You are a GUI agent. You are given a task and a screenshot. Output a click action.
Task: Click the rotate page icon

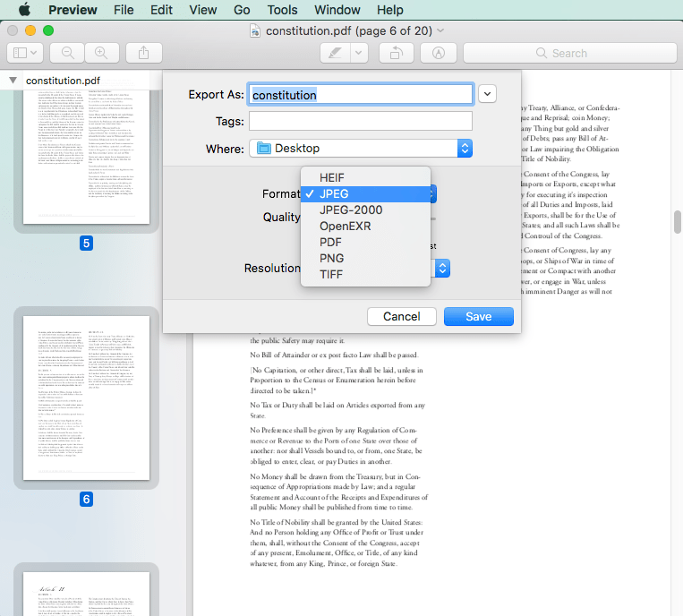(396, 53)
